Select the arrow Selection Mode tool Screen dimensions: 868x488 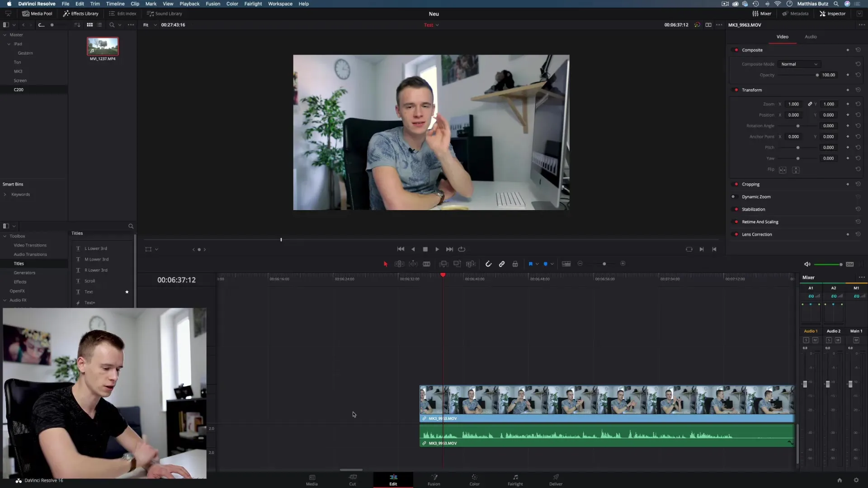(x=386, y=264)
